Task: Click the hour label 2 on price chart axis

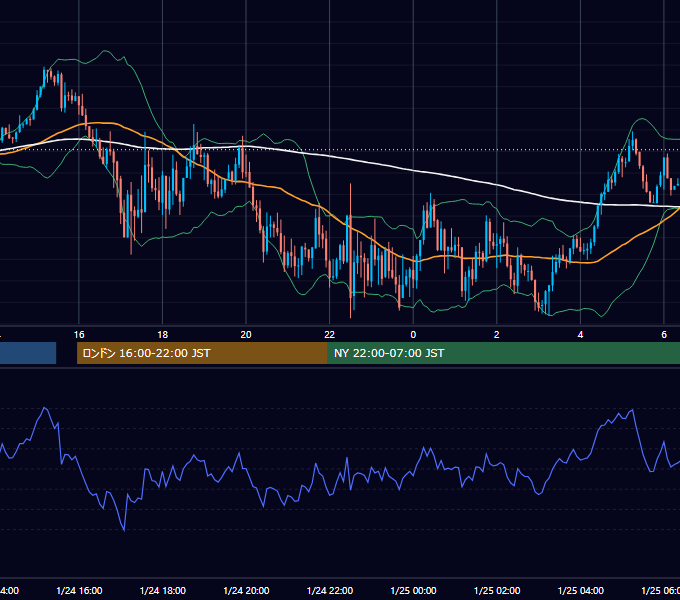Action: (497, 335)
